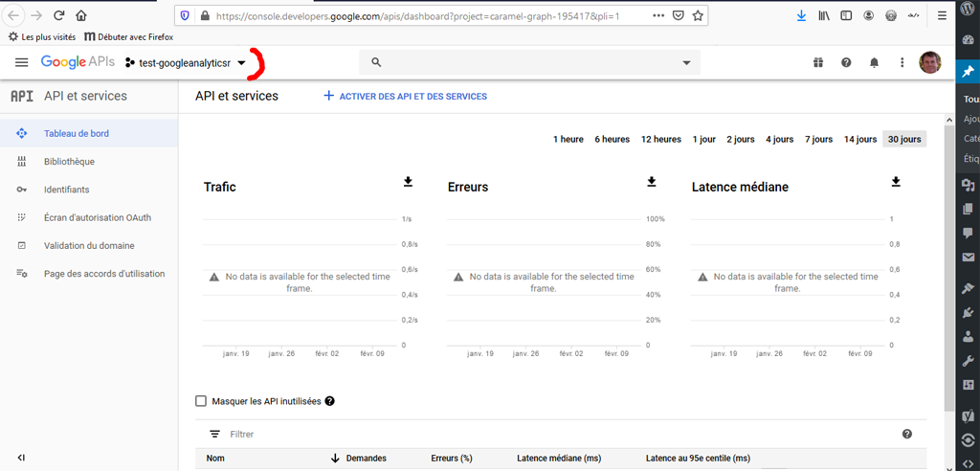Screen dimensions: 980x471
Task: Select the 4 jours time range
Action: pyautogui.click(x=779, y=140)
